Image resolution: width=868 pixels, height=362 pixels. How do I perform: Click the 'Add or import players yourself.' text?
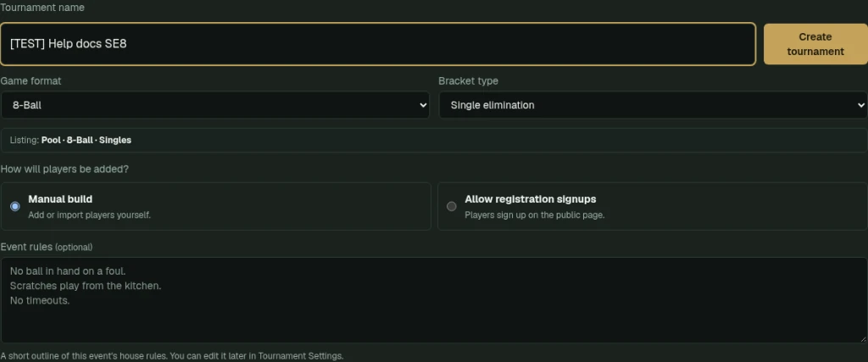click(x=89, y=214)
